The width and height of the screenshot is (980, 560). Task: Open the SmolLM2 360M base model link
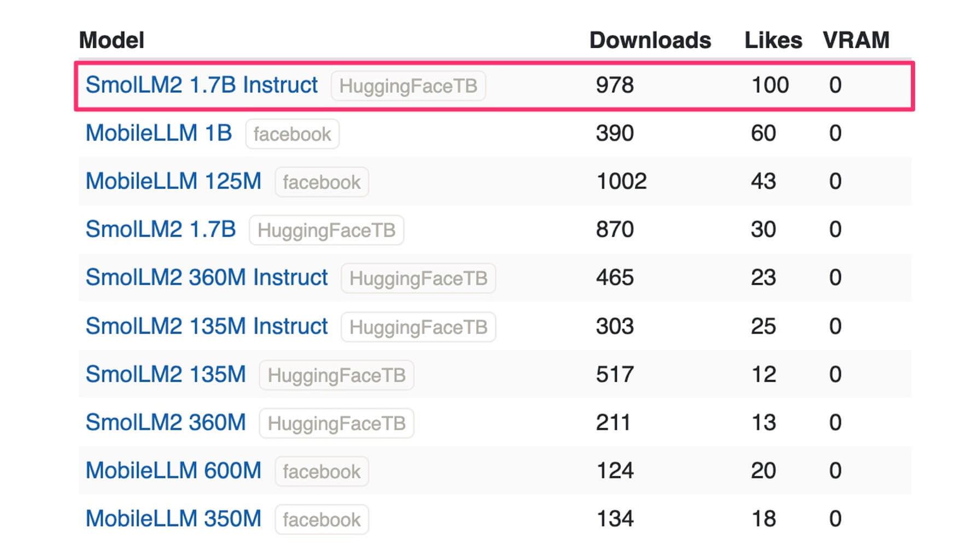click(x=165, y=423)
